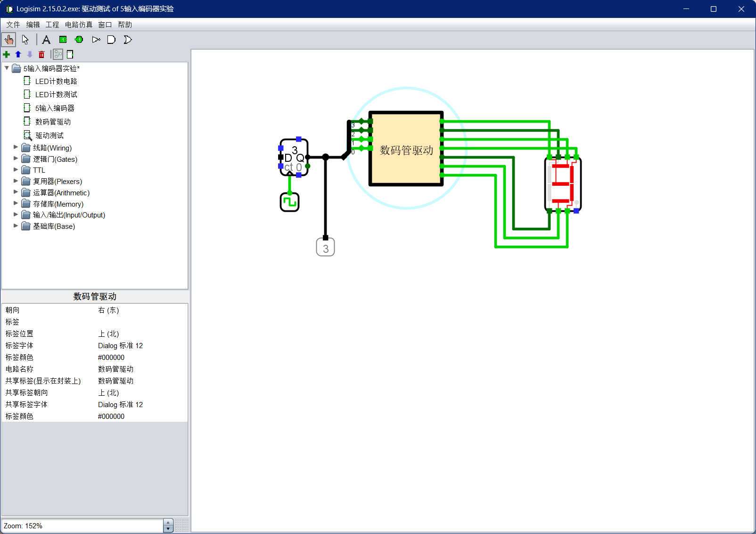Expand the 基础库(Base) library

coord(16,226)
